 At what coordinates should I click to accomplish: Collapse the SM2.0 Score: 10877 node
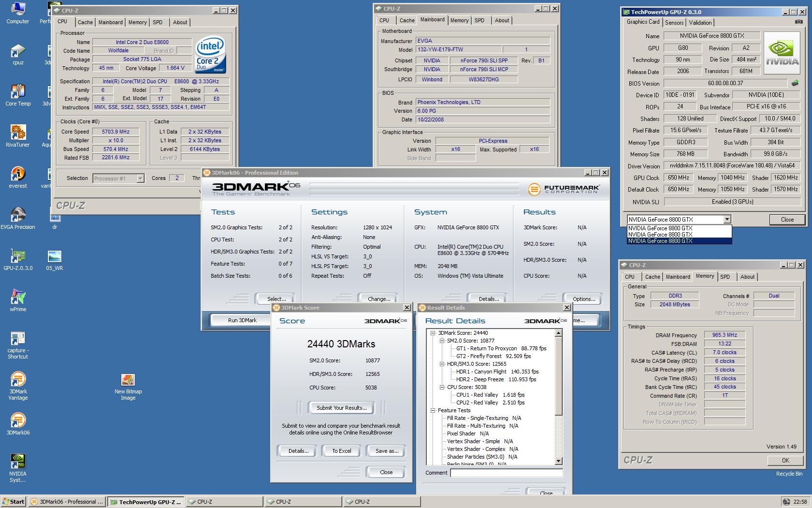point(442,341)
